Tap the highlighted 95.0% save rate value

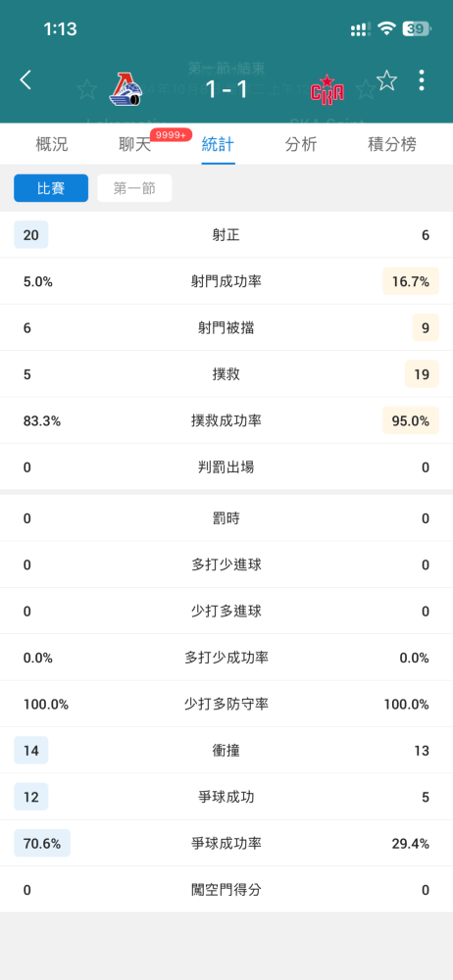[411, 420]
